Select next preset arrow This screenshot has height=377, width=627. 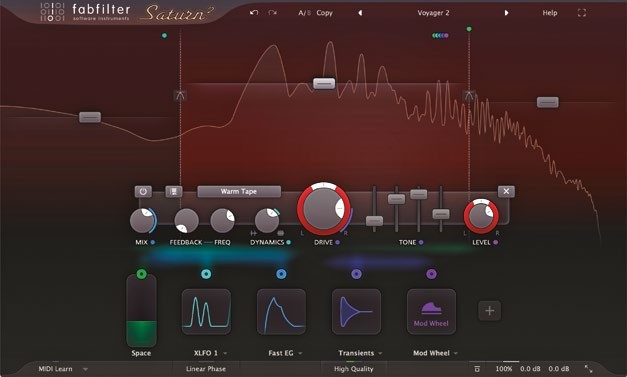[x=506, y=13]
